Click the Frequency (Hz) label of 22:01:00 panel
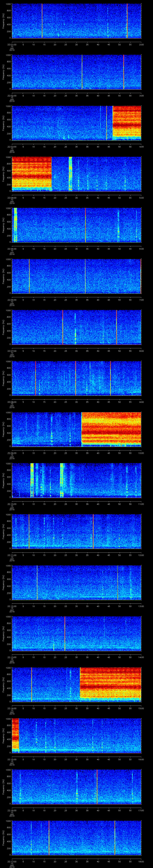153x868 pixels. [x=3, y=21]
